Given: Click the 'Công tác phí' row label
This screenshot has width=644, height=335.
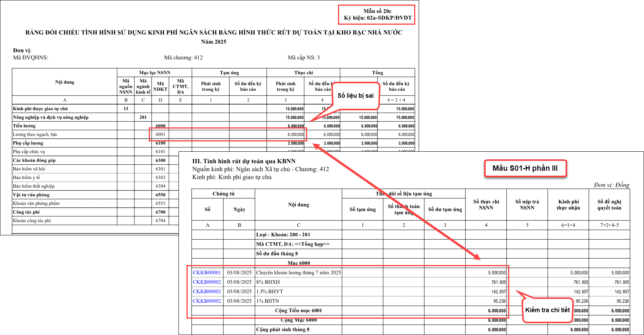Looking at the screenshot, I should (x=26, y=212).
